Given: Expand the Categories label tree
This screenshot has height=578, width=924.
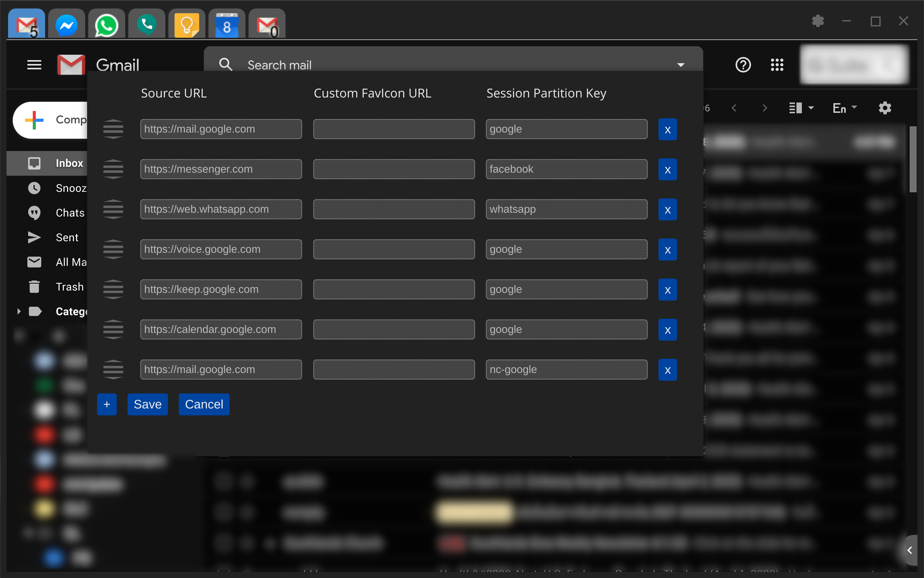Looking at the screenshot, I should [x=19, y=311].
